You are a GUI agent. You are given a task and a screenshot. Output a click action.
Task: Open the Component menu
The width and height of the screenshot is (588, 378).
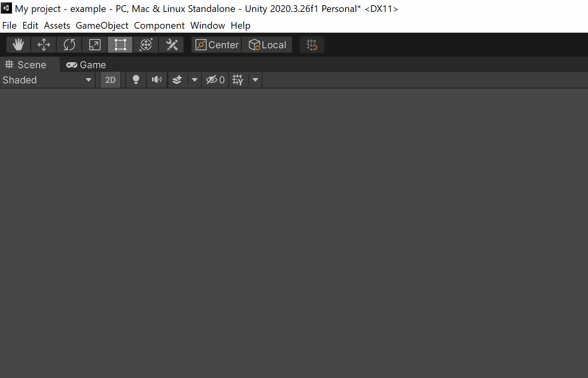point(159,26)
